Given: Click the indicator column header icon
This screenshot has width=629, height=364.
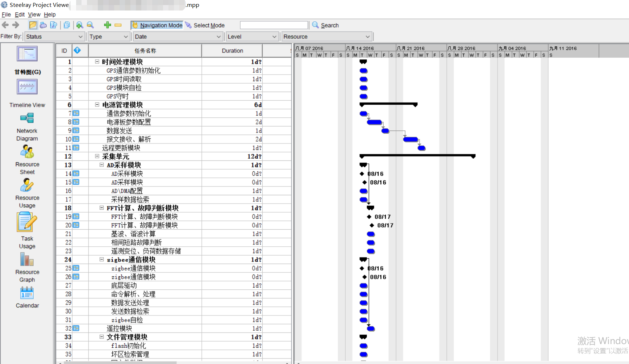Looking at the screenshot, I should coord(77,50).
